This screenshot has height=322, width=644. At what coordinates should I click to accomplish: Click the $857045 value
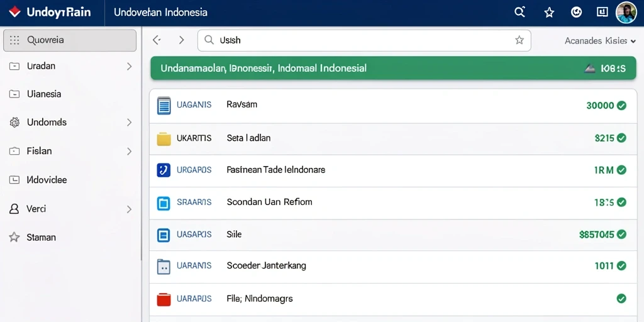tap(596, 235)
